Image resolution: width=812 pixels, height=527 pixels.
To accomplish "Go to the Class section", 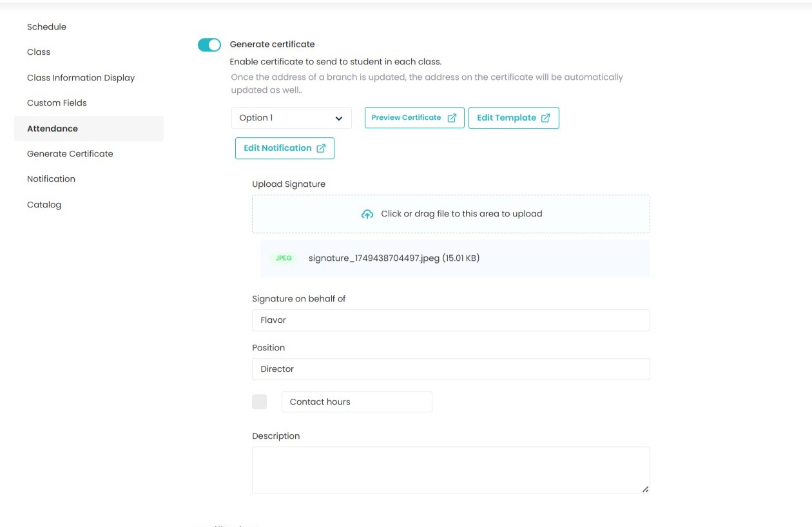I will (x=39, y=52).
